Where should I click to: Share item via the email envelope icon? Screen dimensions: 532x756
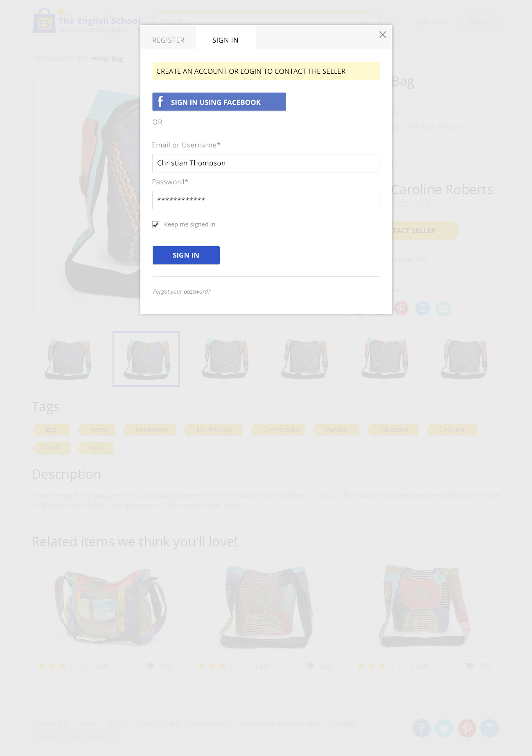point(444,308)
